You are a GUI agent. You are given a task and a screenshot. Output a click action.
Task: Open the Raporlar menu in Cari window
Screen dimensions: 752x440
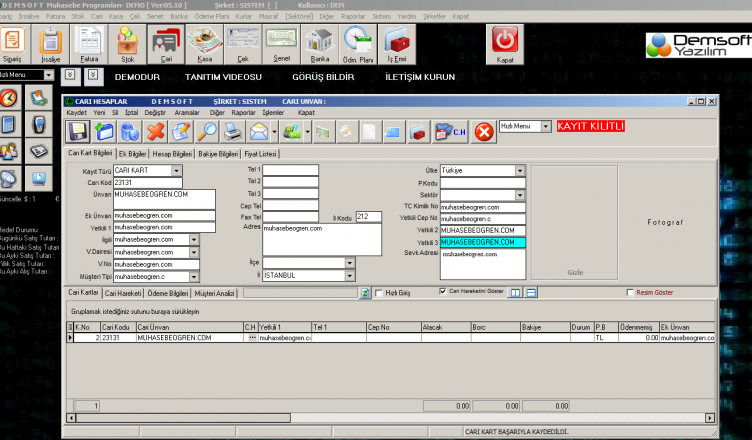(244, 113)
